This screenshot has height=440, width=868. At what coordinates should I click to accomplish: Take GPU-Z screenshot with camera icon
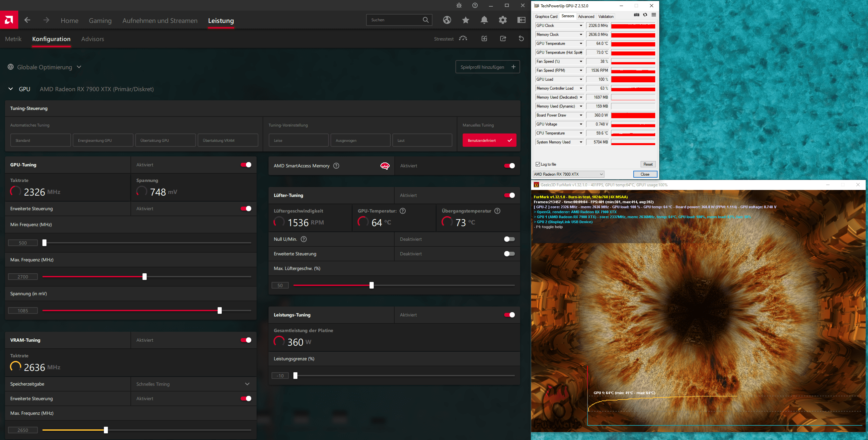coord(636,15)
